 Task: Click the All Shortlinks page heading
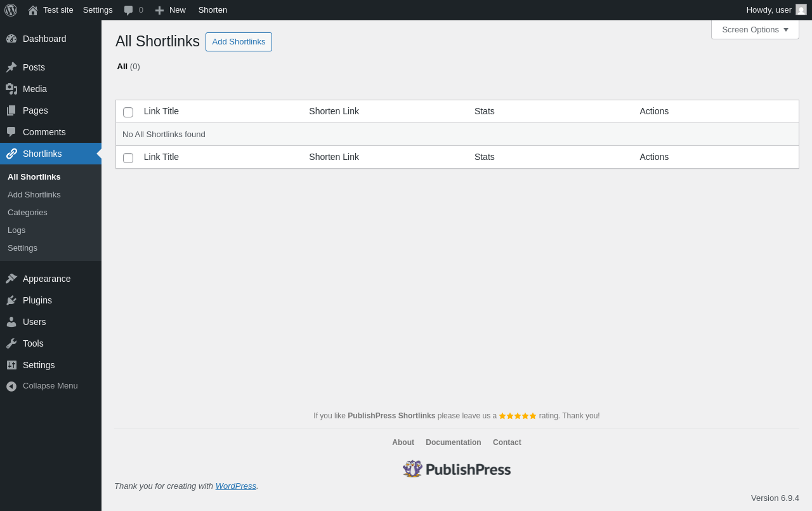157,41
